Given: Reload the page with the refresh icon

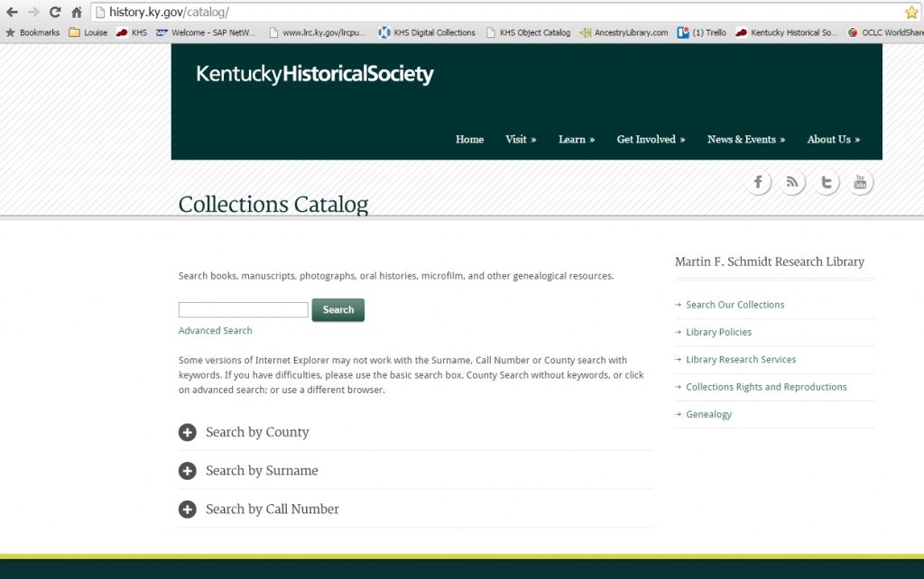Looking at the screenshot, I should coord(55,13).
